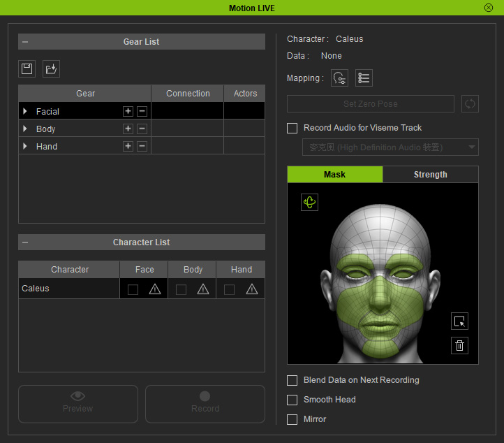Remove gear from the Hand row
The height and width of the screenshot is (443, 504).
tap(142, 146)
